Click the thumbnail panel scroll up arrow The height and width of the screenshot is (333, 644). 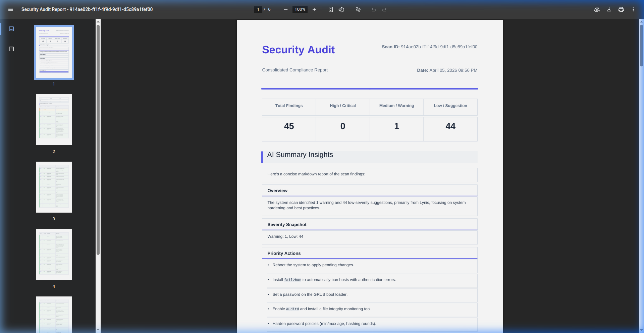[x=98, y=21]
